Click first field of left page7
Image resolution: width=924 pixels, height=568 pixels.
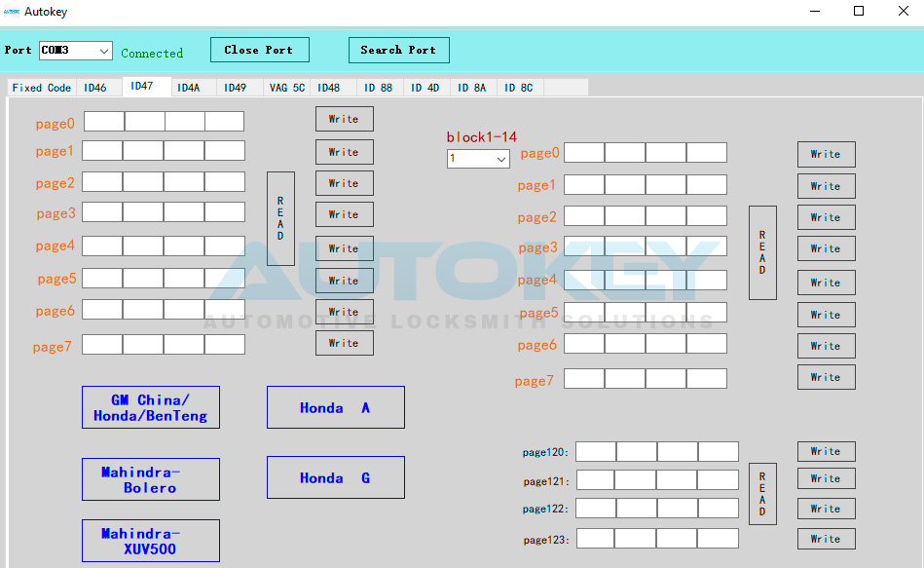pos(102,345)
